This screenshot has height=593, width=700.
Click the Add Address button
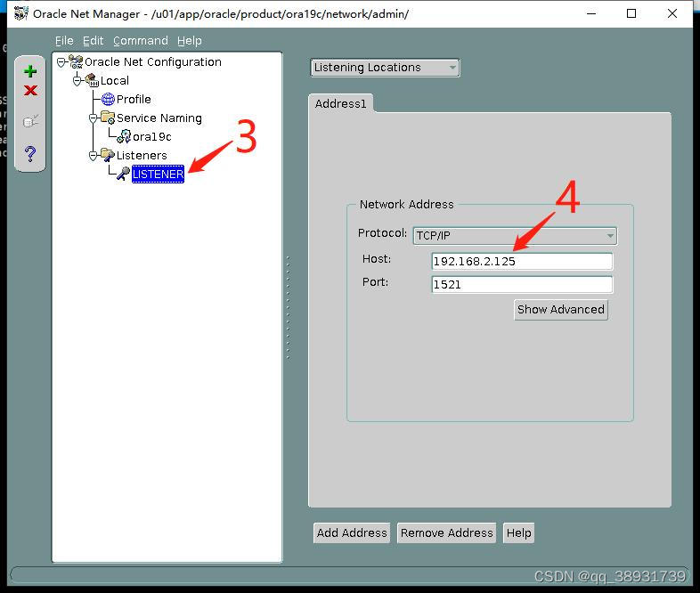(x=352, y=532)
